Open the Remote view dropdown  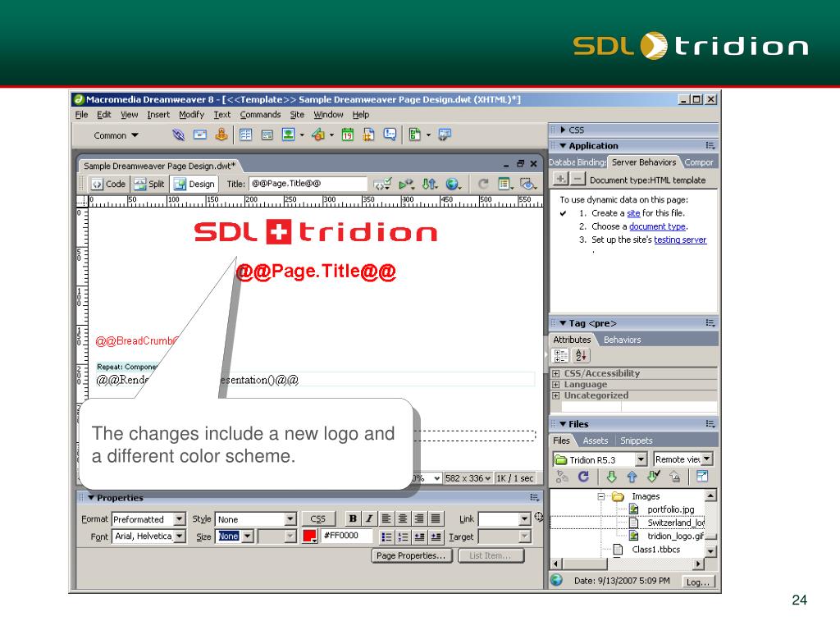707,459
